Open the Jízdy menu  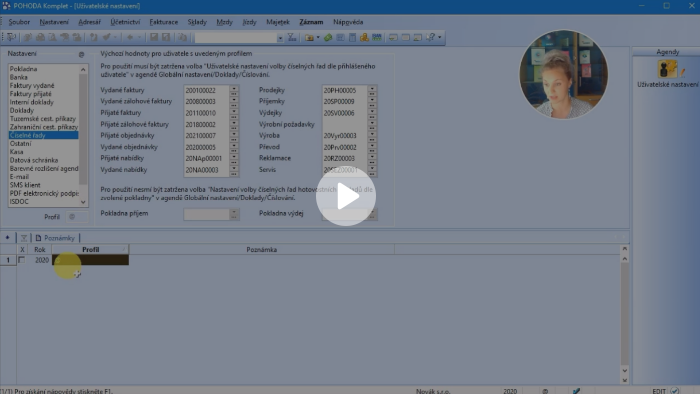point(249,22)
